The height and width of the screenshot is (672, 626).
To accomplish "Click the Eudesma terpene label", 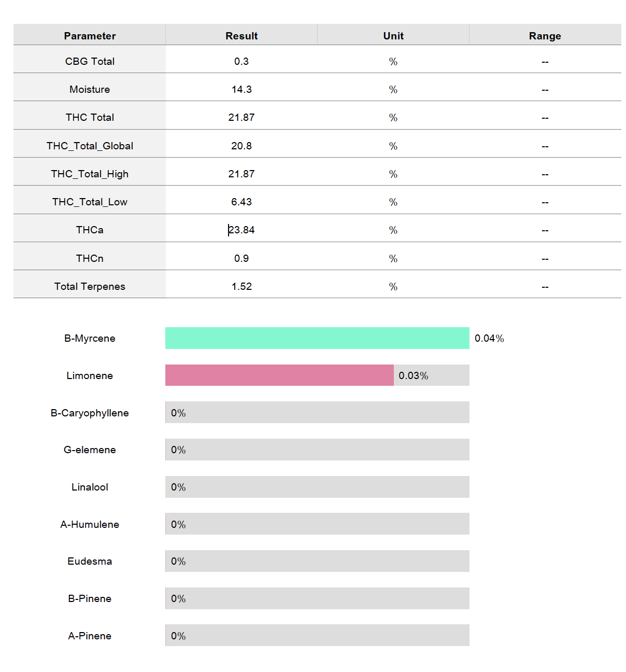I will [90, 561].
